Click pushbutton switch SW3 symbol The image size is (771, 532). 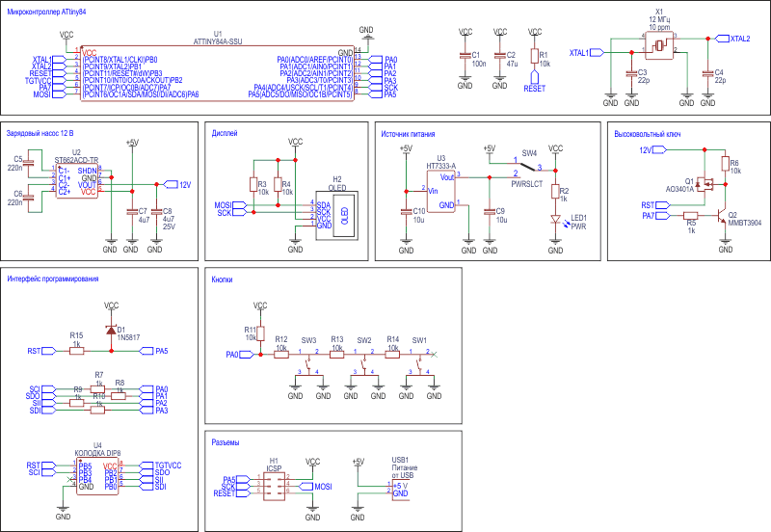308,362
